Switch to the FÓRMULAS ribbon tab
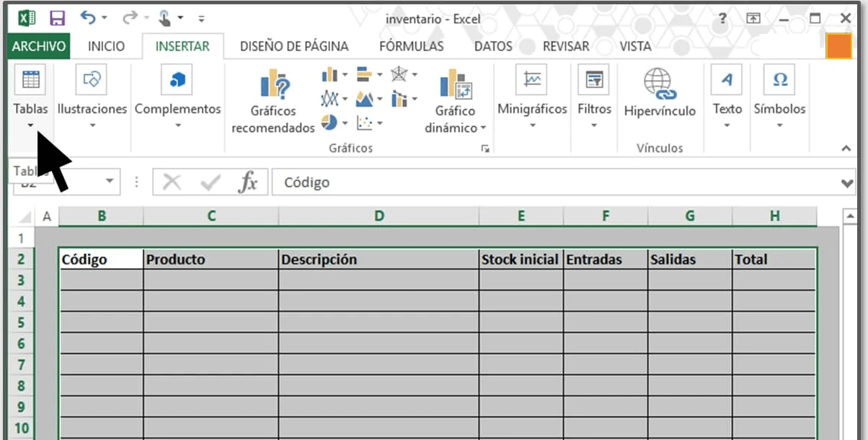Screen dimensions: 868x440 tap(411, 45)
